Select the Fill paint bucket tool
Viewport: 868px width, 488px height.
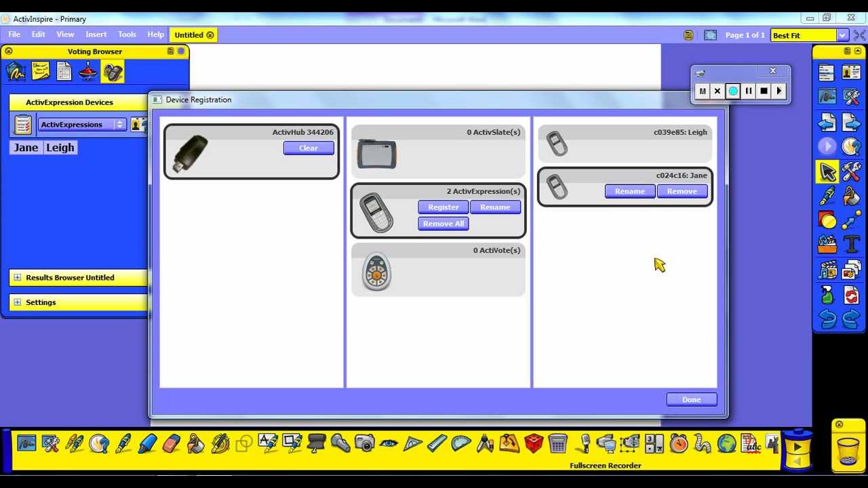click(851, 196)
